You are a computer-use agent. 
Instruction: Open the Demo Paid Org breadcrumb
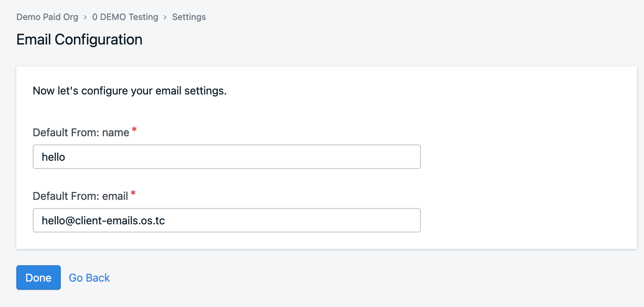[x=47, y=17]
